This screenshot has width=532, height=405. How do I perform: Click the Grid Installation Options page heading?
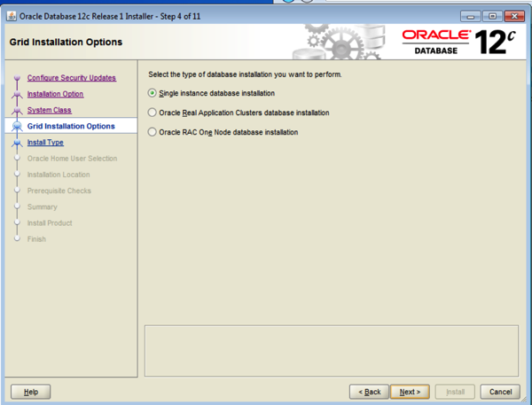tap(66, 42)
